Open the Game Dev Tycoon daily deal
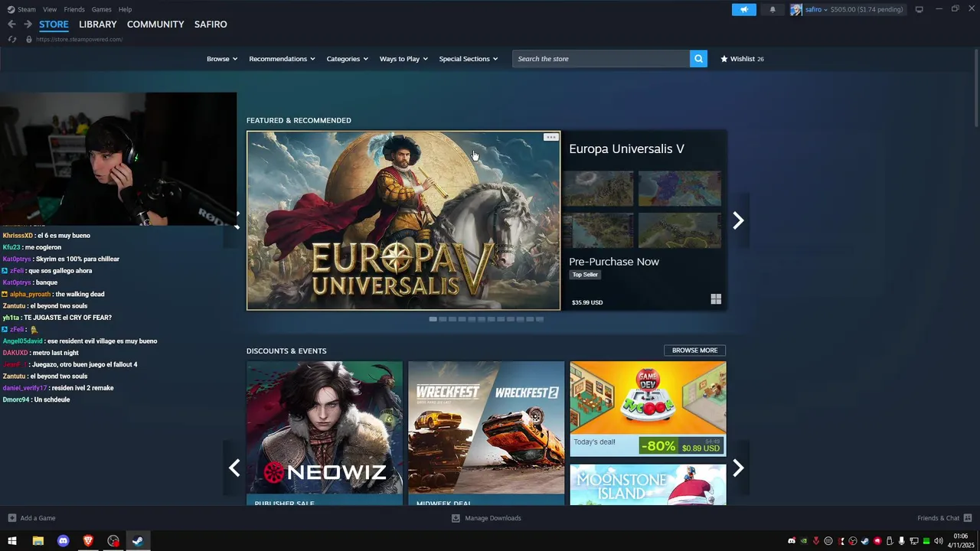Screen dimensions: 980x551 pyautogui.click(x=648, y=409)
